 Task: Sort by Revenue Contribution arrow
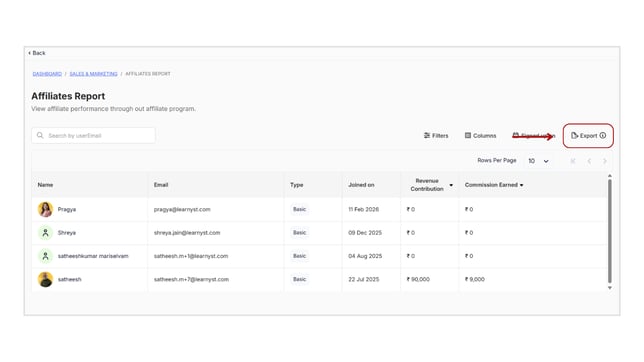(451, 185)
